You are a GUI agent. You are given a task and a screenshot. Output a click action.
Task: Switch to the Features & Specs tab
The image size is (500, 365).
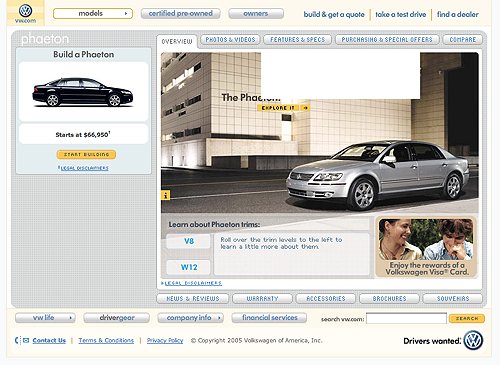[297, 40]
